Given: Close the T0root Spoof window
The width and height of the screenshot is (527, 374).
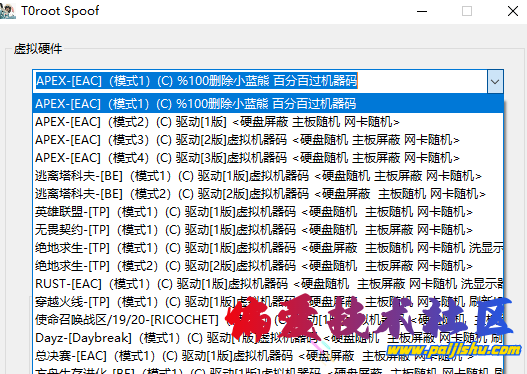Looking at the screenshot, I should [x=513, y=11].
